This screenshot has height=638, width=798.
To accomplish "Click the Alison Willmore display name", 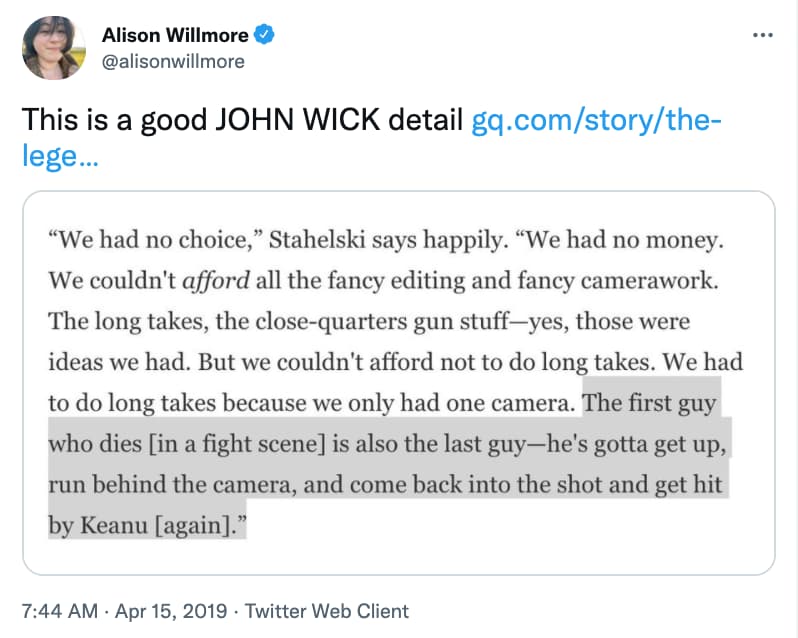I will click(176, 35).
